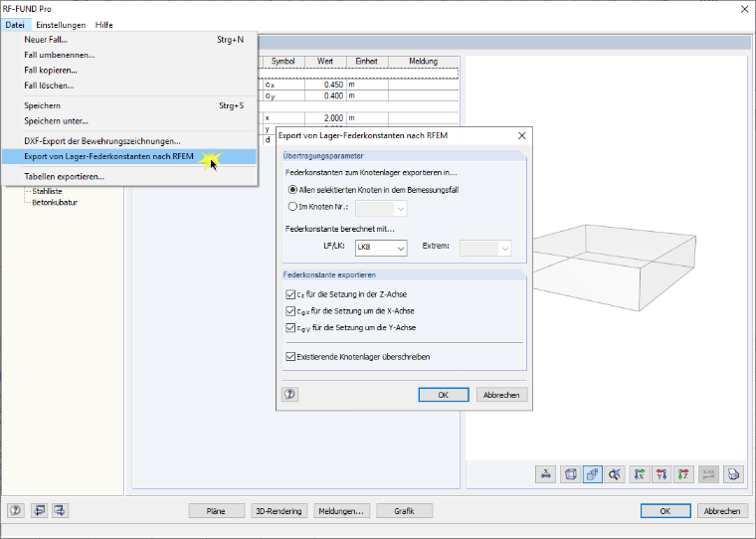Open the Einstellungen menu
Screen dimensions: 756x539
pos(61,25)
